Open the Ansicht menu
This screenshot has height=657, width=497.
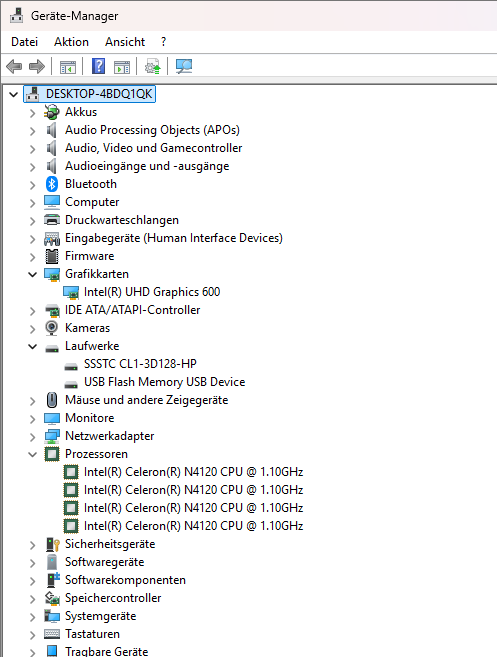[x=125, y=42]
